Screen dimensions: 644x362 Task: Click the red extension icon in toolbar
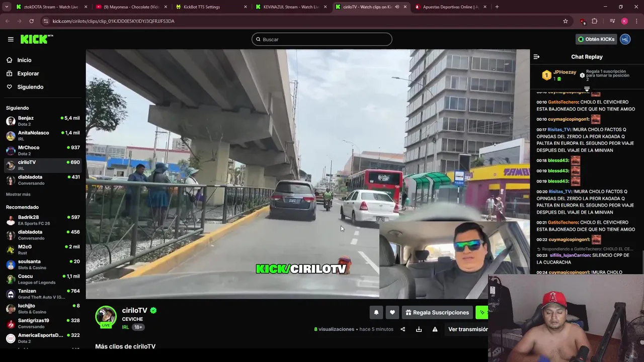tap(583, 21)
